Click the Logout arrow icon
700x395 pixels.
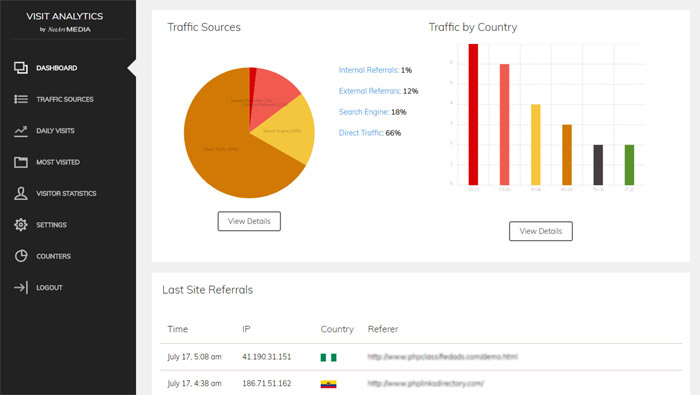click(21, 287)
